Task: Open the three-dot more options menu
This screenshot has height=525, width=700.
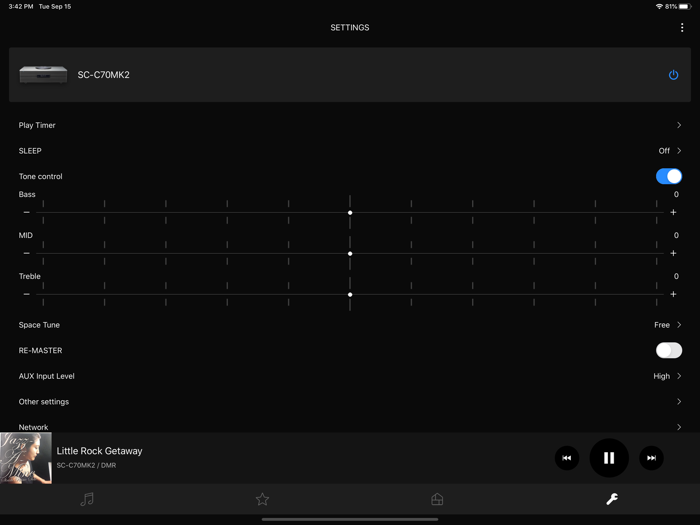Action: coord(682,28)
